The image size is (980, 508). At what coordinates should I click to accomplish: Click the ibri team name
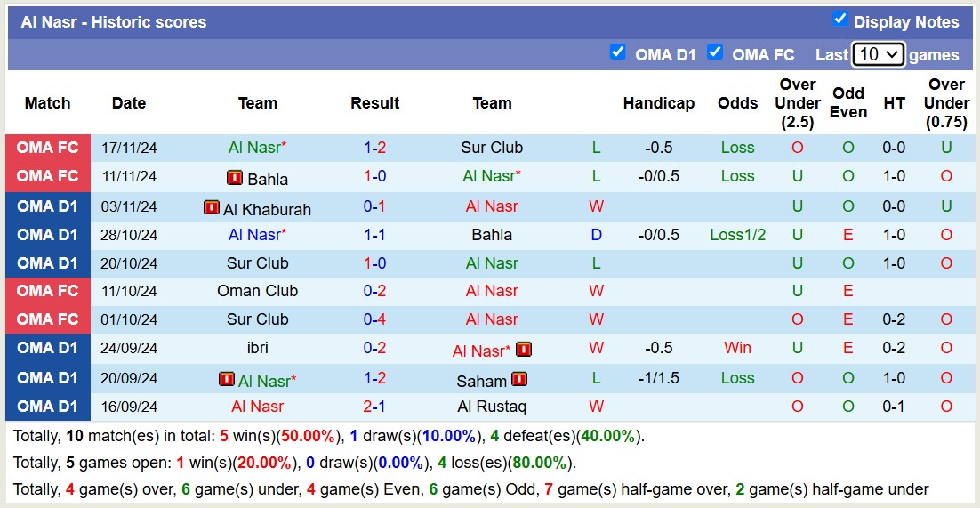[257, 348]
